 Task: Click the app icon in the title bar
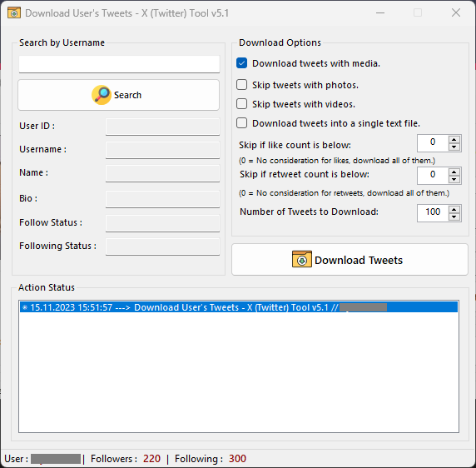[14, 13]
